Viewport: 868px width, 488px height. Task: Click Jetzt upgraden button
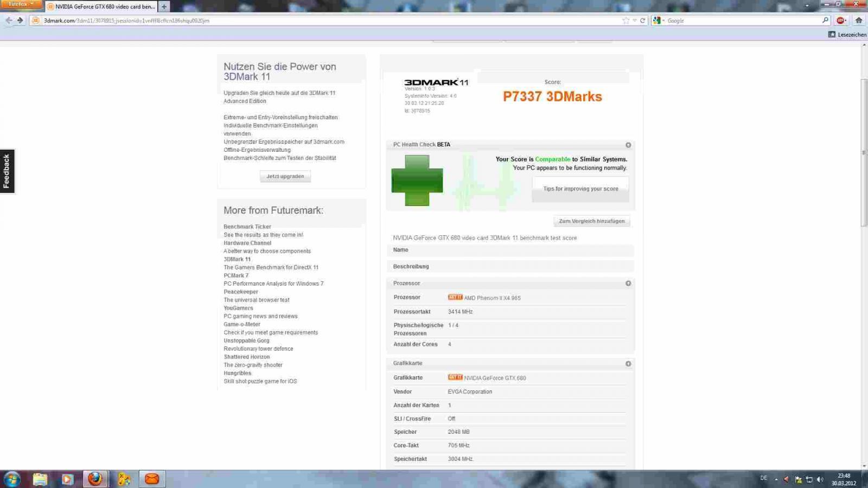[x=285, y=176]
